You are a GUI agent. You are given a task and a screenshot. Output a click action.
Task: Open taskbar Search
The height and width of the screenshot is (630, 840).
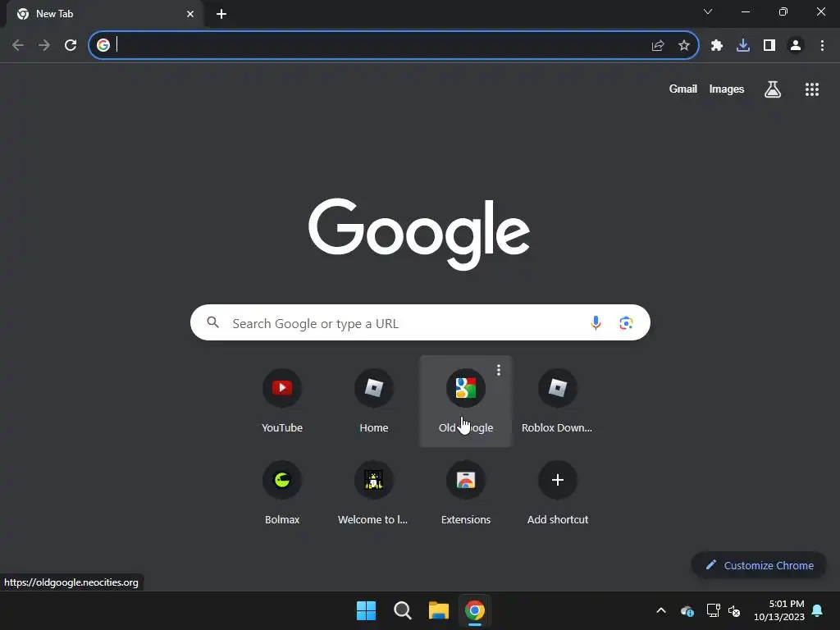coord(402,610)
